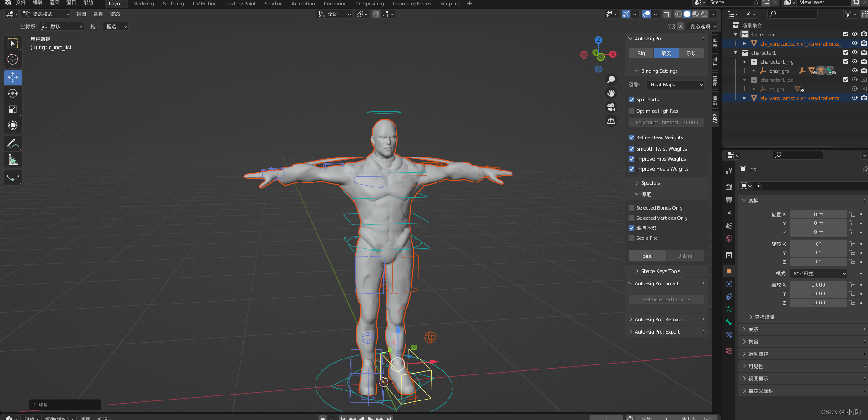Viewport: 868px width, 420px height.
Task: Open the Output properties tab
Action: click(x=729, y=200)
